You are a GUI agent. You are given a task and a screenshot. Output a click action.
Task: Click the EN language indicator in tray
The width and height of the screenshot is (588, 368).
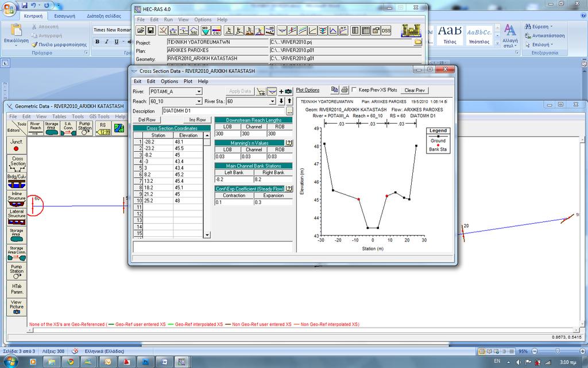497,361
